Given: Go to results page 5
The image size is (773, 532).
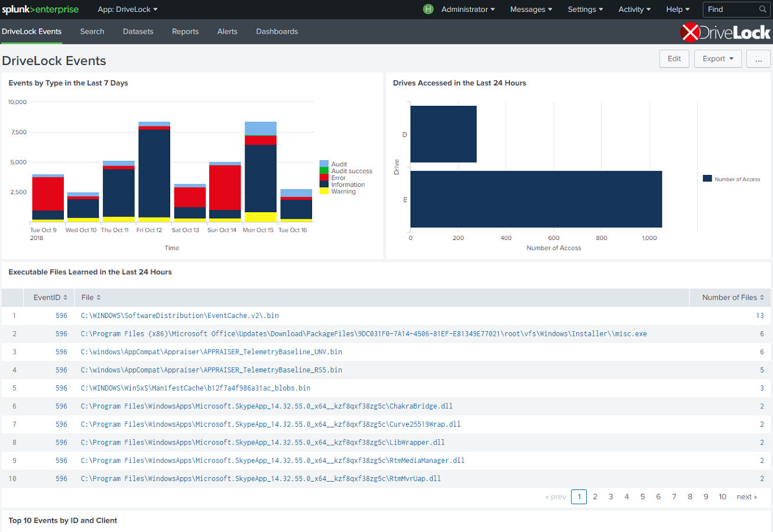Looking at the screenshot, I should tap(642, 497).
